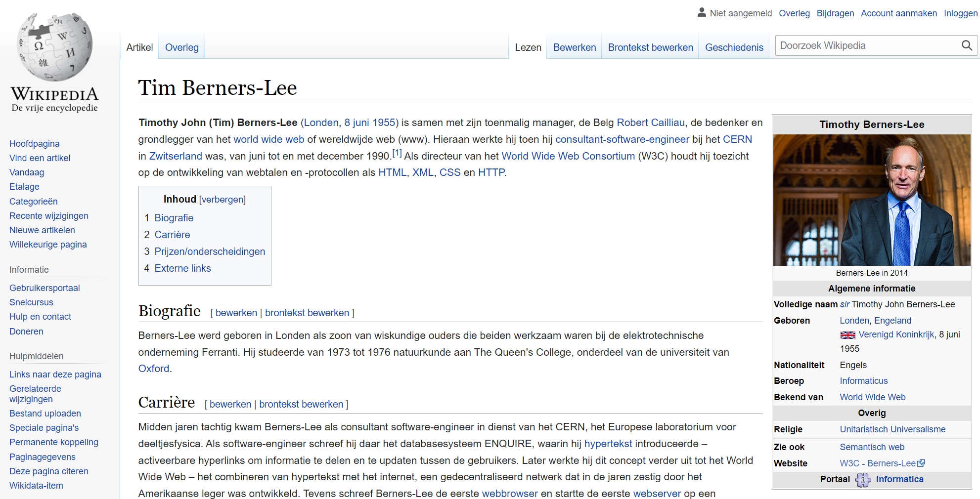This screenshot has width=980, height=499.
Task: Select the Brontekst bewerken tab
Action: (x=650, y=47)
